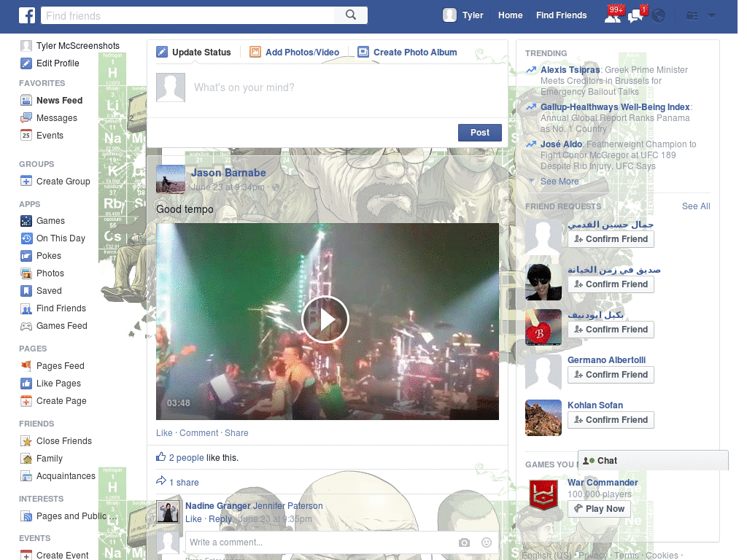Click the Find friends search field
This screenshot has height=560, width=747.
(x=187, y=16)
